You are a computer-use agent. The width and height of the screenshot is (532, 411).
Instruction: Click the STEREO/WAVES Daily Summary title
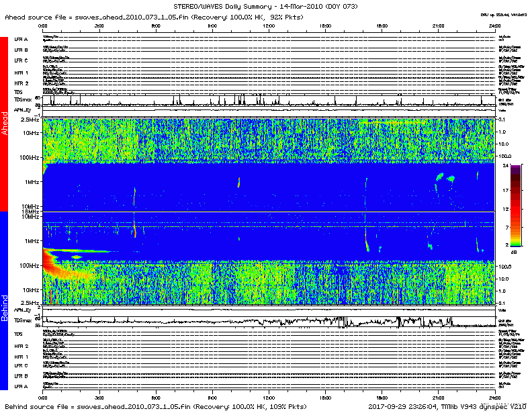265,6
